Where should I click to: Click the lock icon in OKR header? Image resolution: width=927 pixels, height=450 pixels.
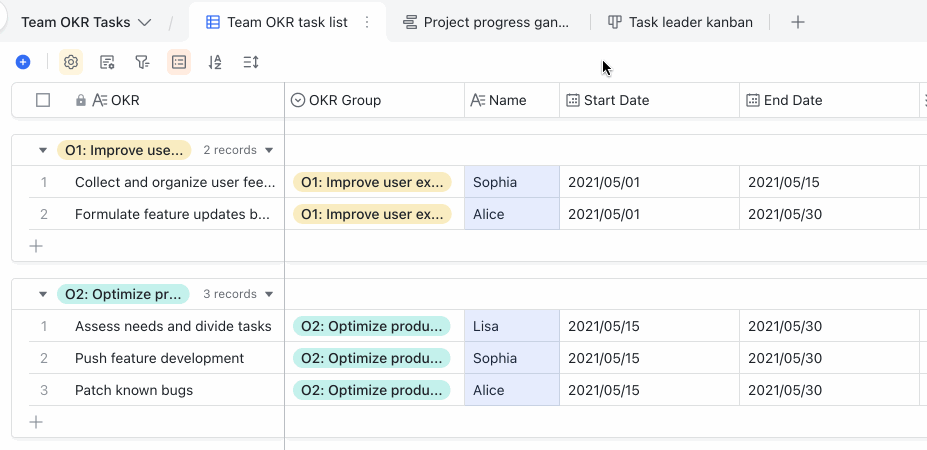click(81, 100)
